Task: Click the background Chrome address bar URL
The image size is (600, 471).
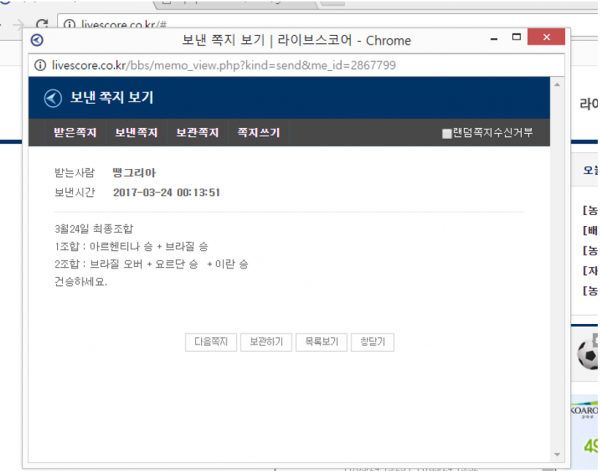Action: [124, 25]
